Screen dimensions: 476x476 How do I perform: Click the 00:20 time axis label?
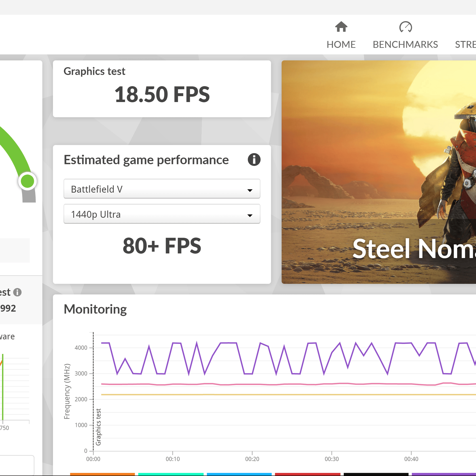pos(252,459)
